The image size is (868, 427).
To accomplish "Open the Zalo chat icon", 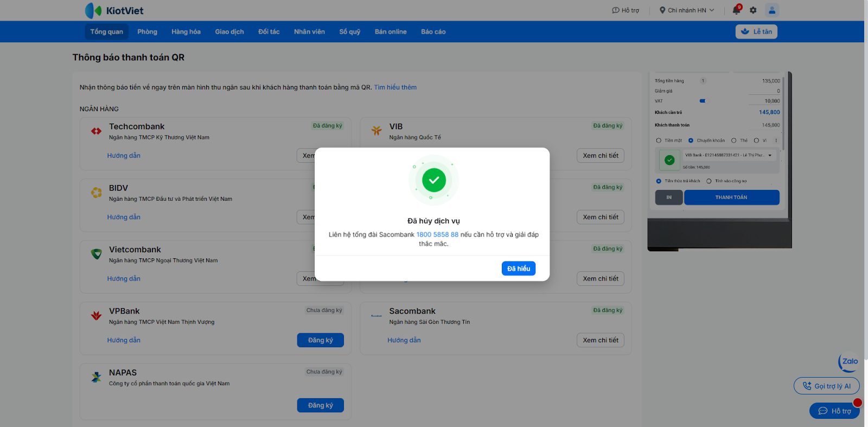I will pos(849,362).
